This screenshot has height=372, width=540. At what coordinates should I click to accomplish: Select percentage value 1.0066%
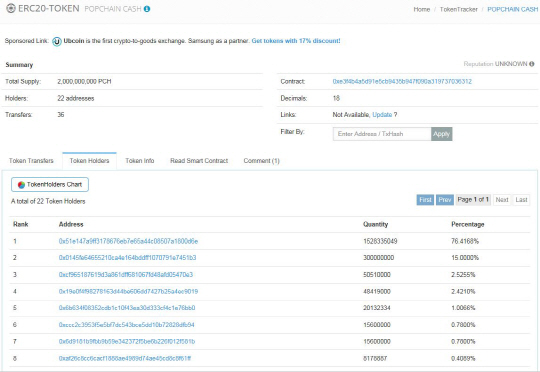click(463, 308)
